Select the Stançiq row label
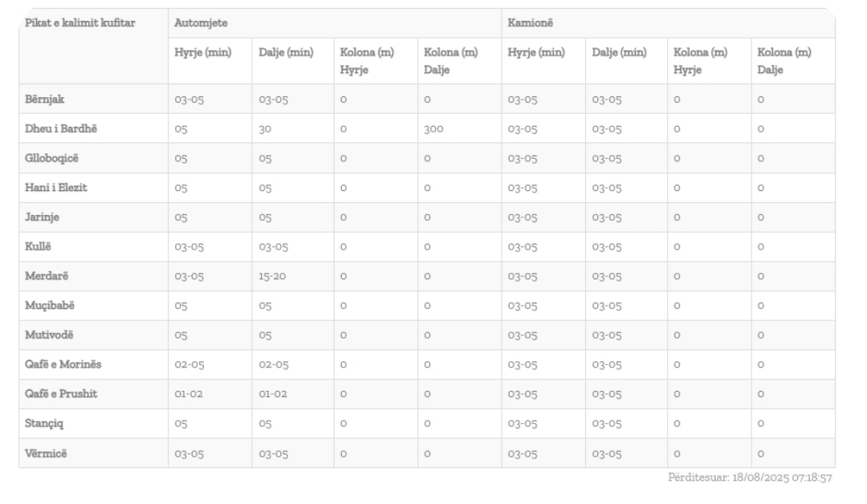 coord(44,423)
